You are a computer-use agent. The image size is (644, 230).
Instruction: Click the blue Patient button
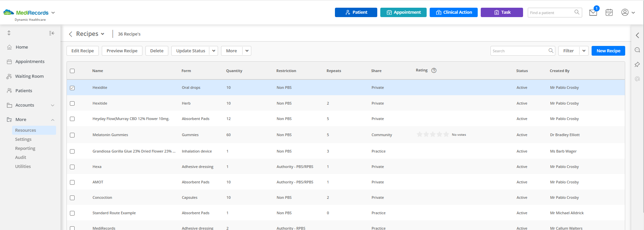point(356,12)
